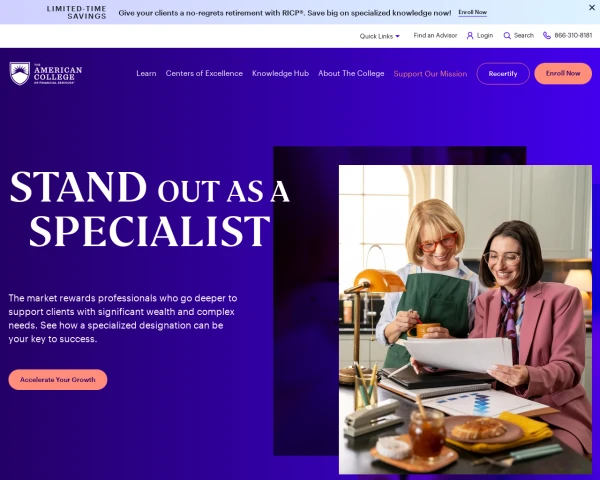The image size is (600, 480).
Task: Click the Search magnifier icon
Action: click(507, 36)
